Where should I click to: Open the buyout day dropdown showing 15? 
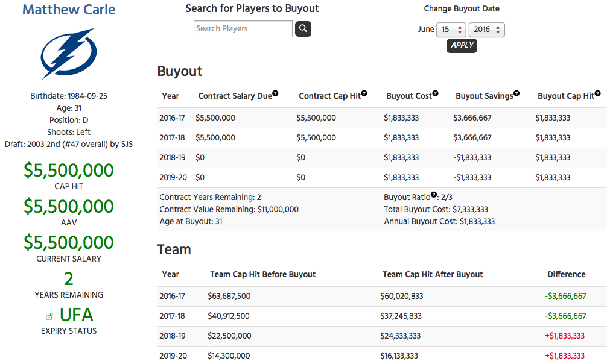point(451,30)
